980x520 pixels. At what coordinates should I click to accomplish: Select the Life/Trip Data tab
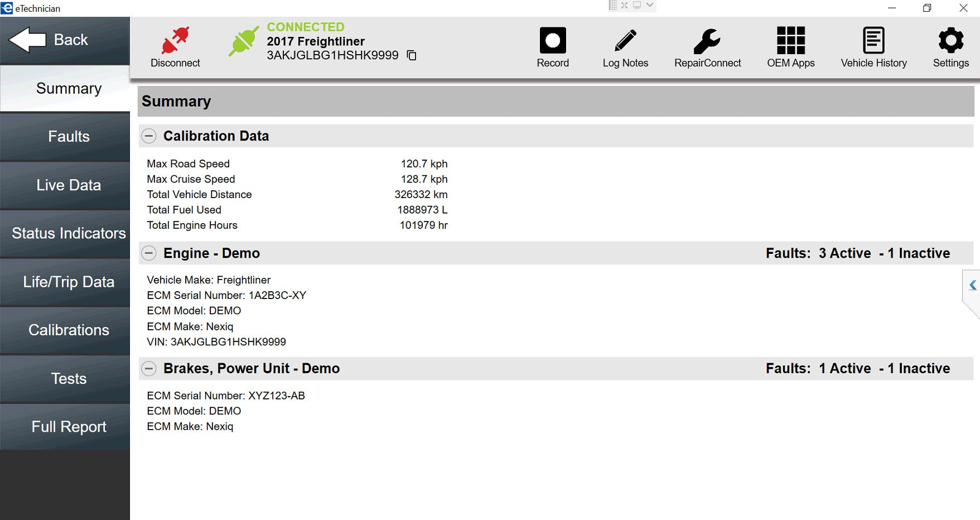(69, 282)
